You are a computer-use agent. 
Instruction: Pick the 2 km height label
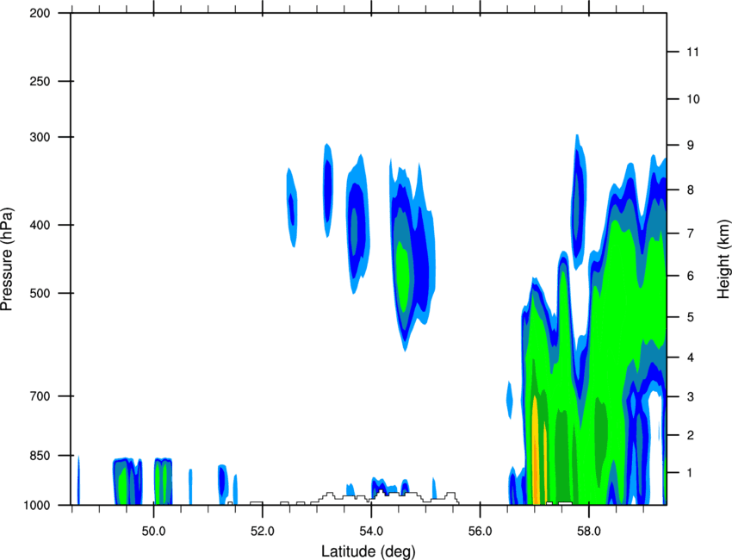click(x=691, y=435)
